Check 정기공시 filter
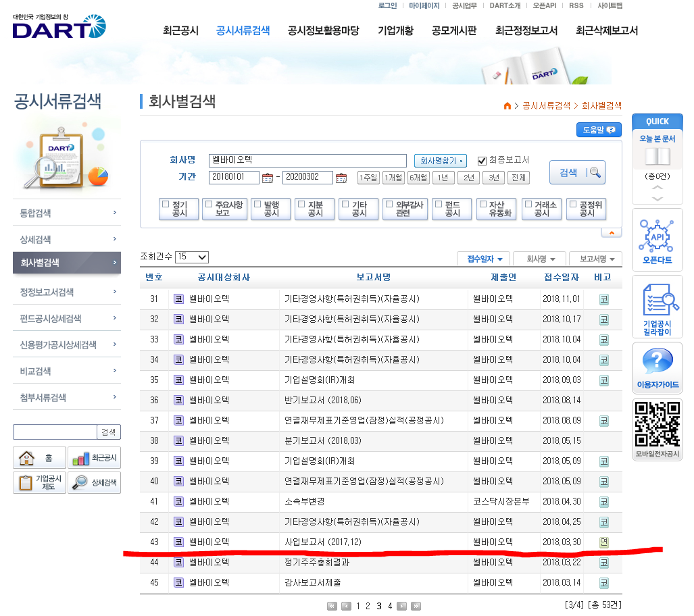The width and height of the screenshot is (694, 616). pos(166,205)
